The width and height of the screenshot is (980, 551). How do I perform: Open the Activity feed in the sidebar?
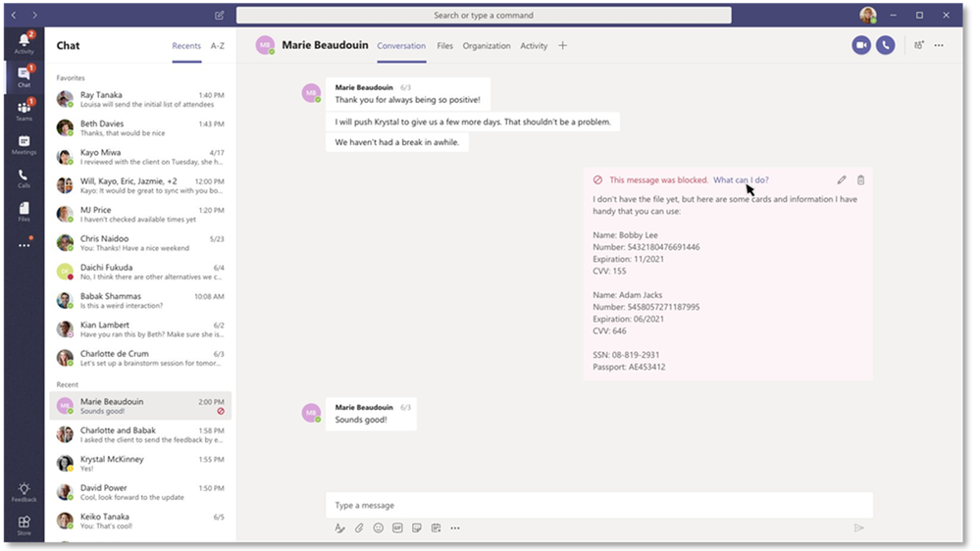pos(24,43)
